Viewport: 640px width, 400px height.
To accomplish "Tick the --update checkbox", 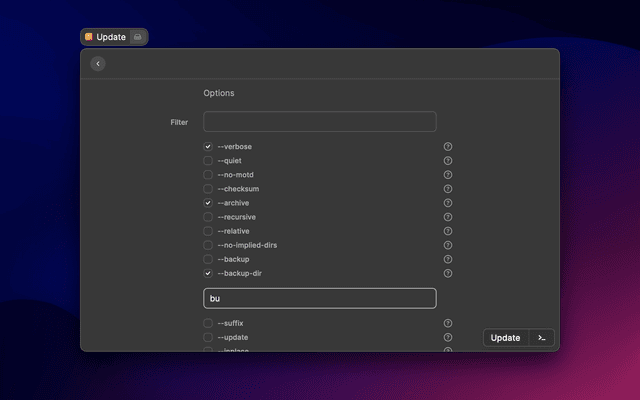I will click(208, 337).
